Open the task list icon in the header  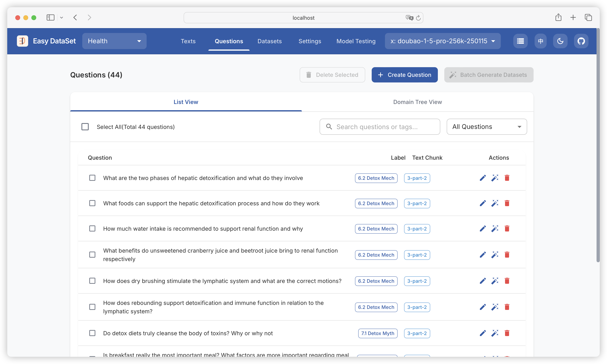520,41
